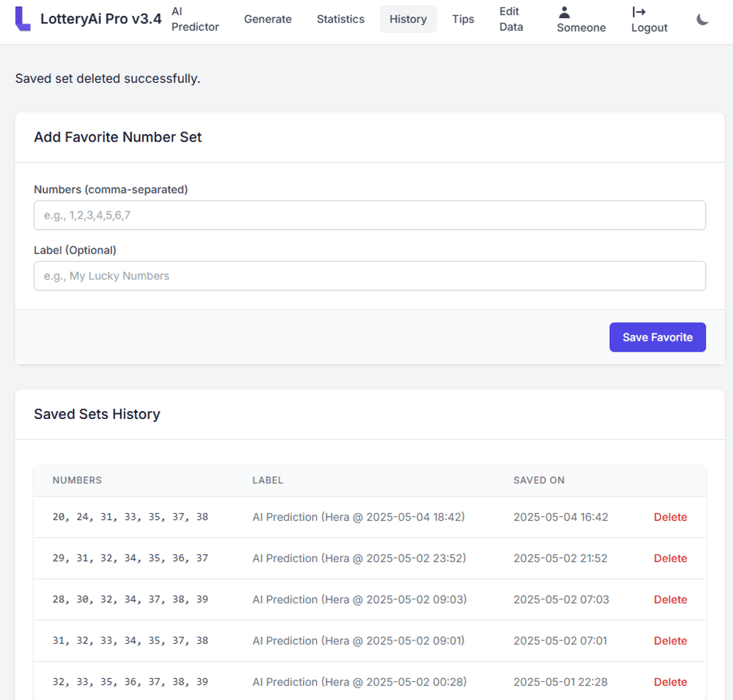Click the Logout arrow icon

[x=639, y=12]
